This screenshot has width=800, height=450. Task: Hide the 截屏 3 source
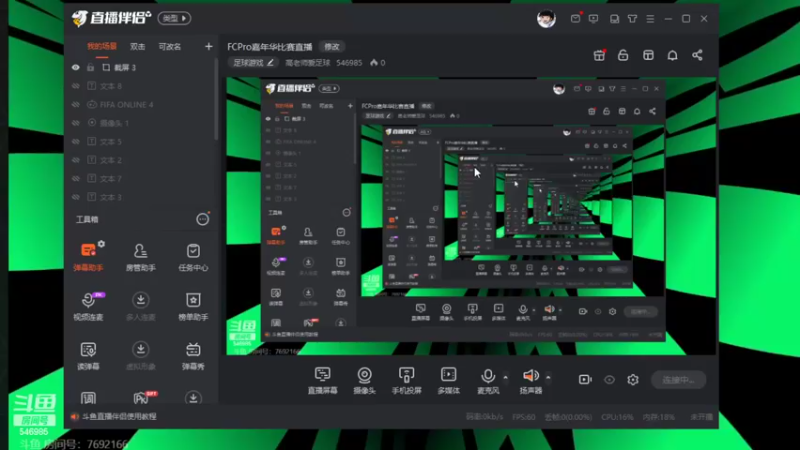76,67
